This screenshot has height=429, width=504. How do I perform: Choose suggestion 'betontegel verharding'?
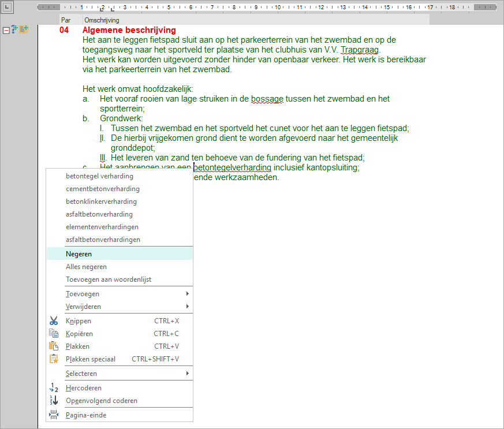pos(120,176)
